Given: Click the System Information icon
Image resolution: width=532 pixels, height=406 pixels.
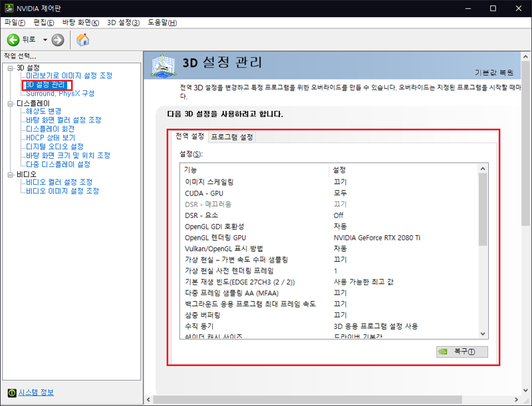Looking at the screenshot, I should [x=12, y=393].
